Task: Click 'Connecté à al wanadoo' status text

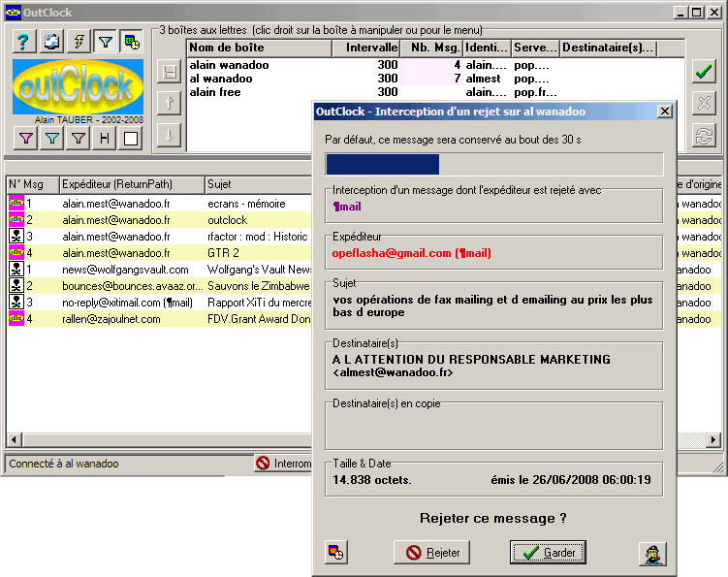Action: [x=64, y=464]
